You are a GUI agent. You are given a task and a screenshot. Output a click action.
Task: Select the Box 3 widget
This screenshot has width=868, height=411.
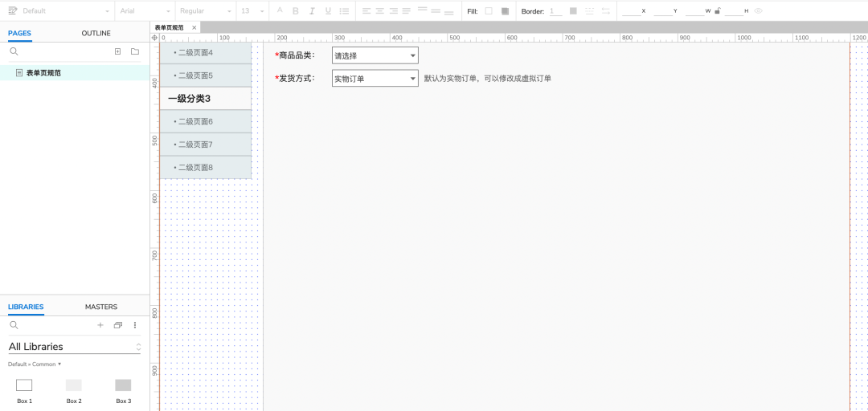click(124, 391)
